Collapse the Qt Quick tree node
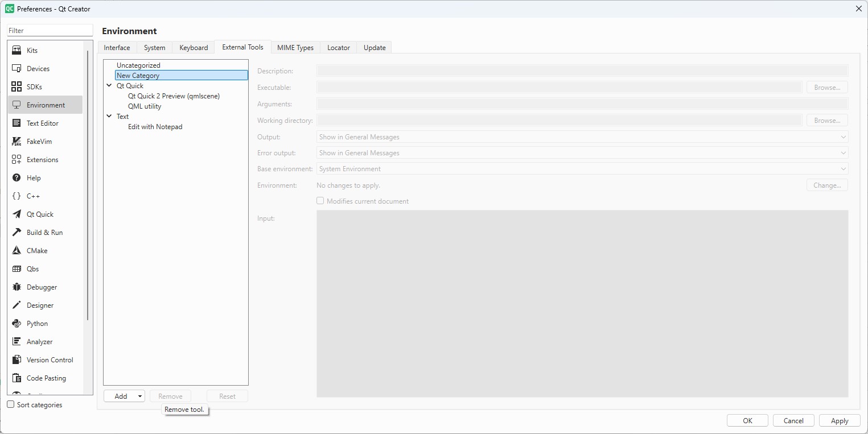Image resolution: width=868 pixels, height=434 pixels. click(109, 86)
